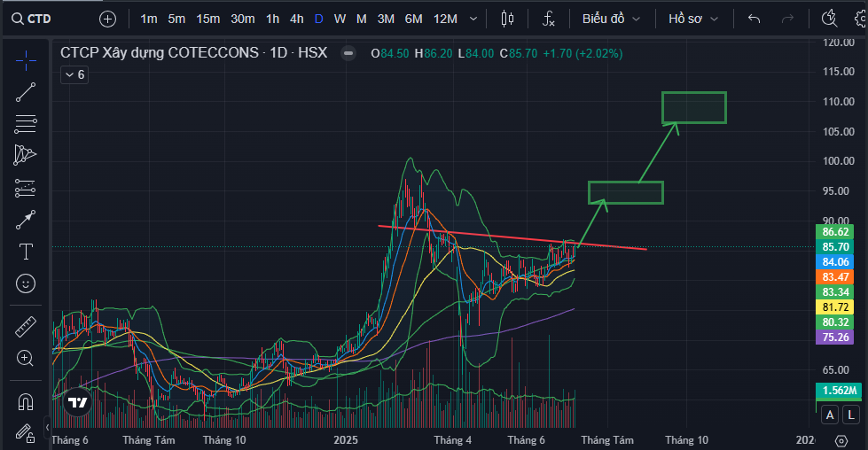The image size is (868, 450).
Task: Select the forecasting and measurement tool
Action: point(26,188)
